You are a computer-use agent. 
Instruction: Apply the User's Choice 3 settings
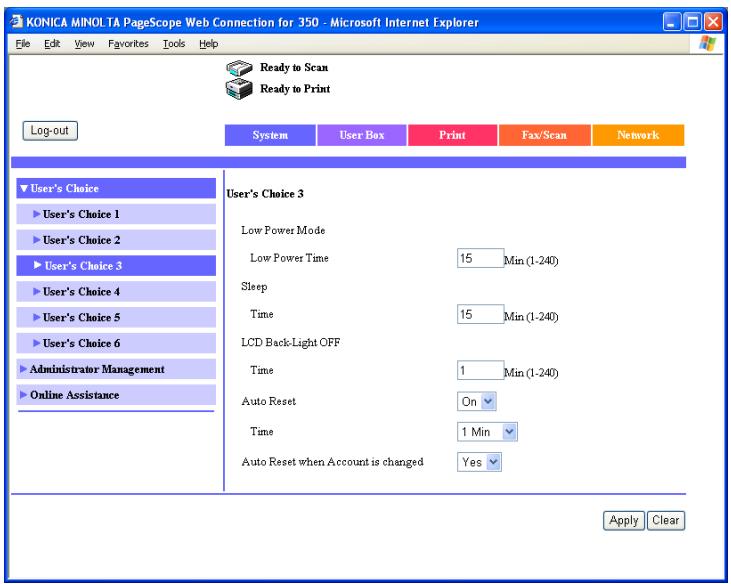pos(624,520)
